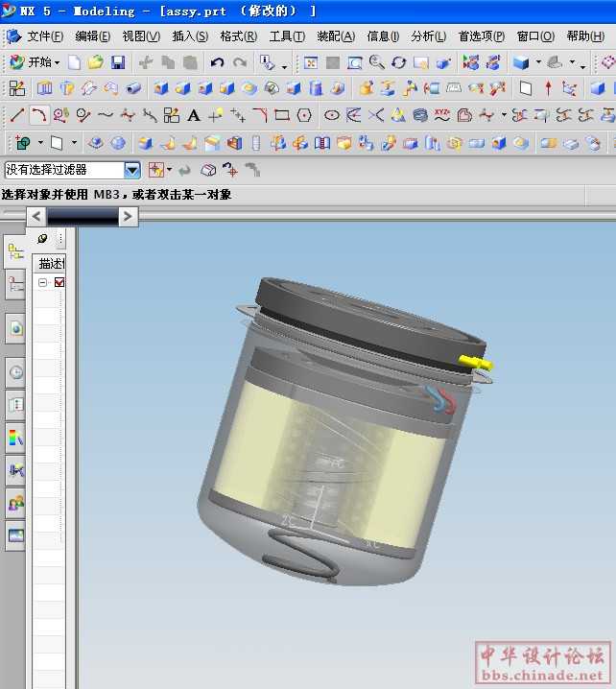Open the History clock sidebar tab

(15, 372)
